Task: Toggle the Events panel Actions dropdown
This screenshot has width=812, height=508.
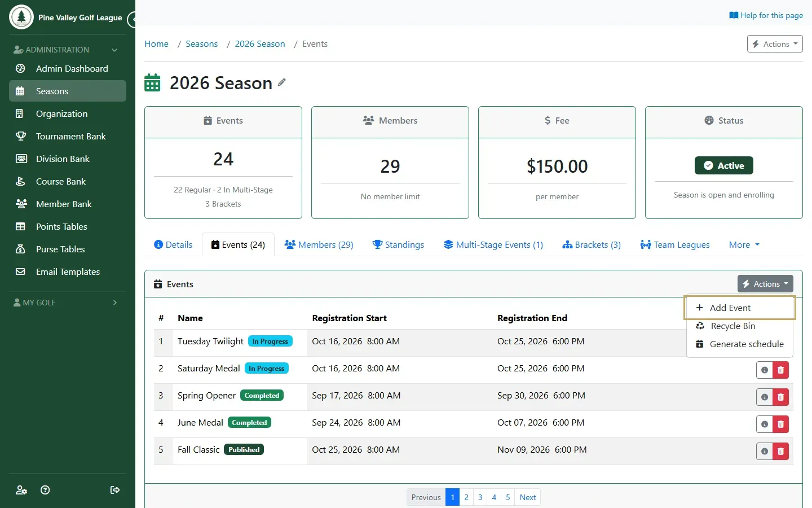Action: point(765,284)
